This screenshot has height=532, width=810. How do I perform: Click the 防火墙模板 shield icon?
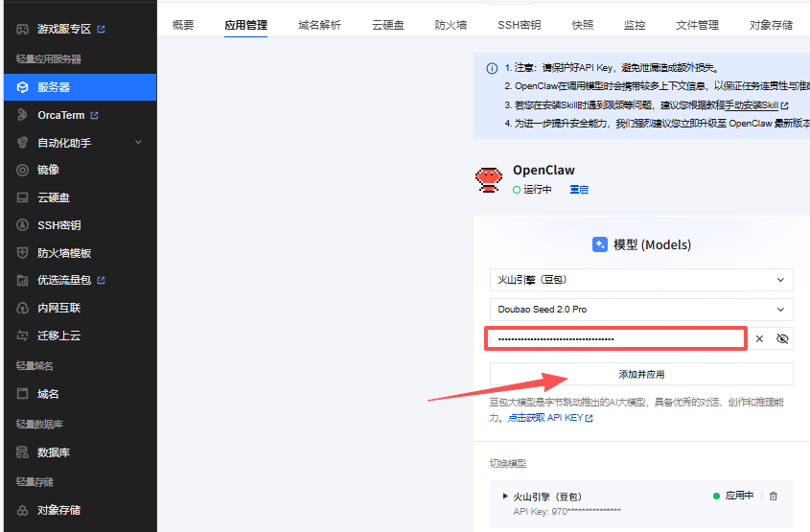point(22,252)
